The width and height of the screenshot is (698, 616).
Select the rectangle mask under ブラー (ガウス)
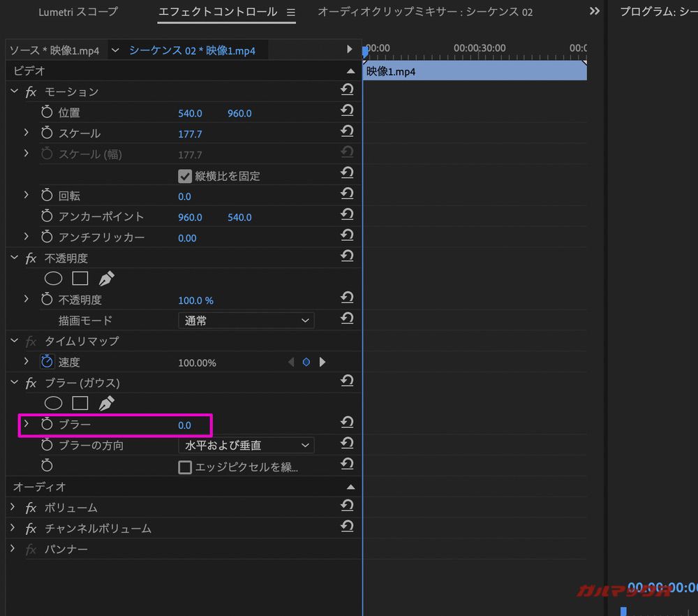pyautogui.click(x=80, y=403)
